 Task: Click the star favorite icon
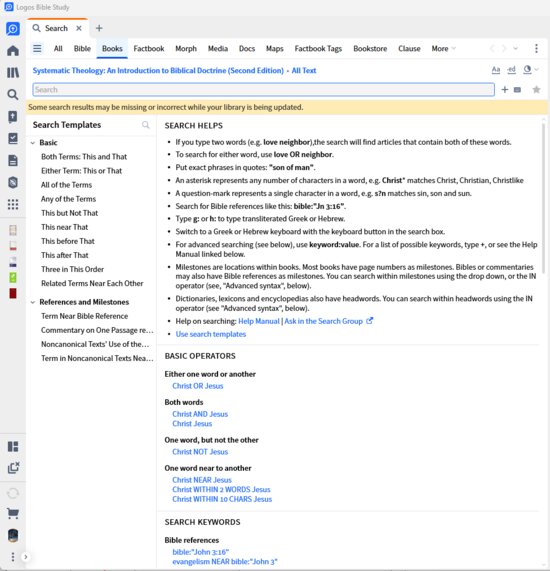click(536, 90)
